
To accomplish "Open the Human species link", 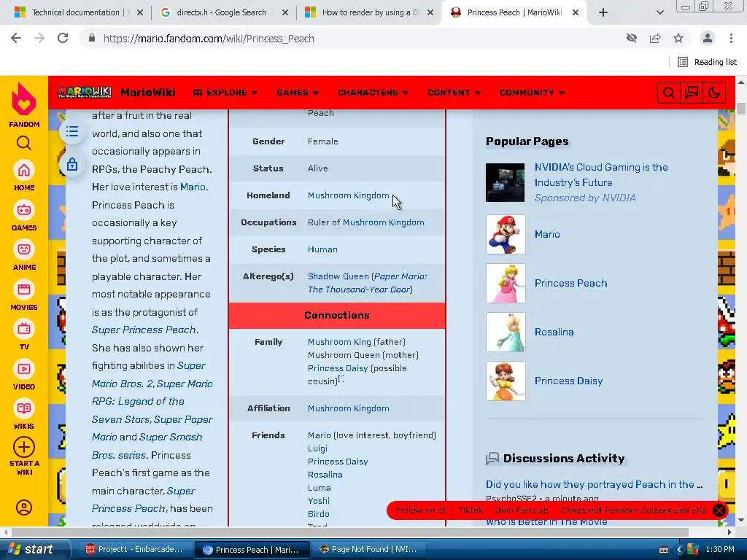I will point(322,249).
